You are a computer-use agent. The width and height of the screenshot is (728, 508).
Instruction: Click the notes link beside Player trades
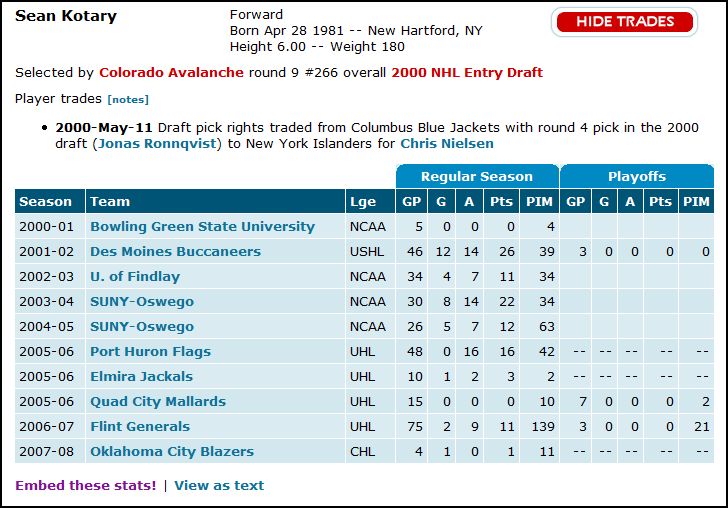[x=128, y=100]
